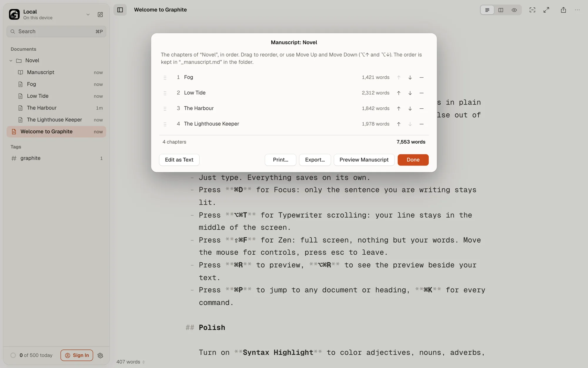
Task: Click the Search field in sidebar
Action: (56, 32)
